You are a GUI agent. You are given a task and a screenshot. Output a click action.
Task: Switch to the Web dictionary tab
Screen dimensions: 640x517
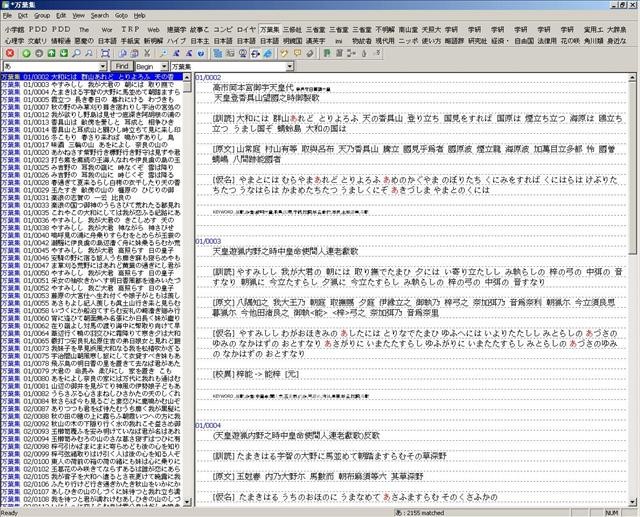(153, 30)
